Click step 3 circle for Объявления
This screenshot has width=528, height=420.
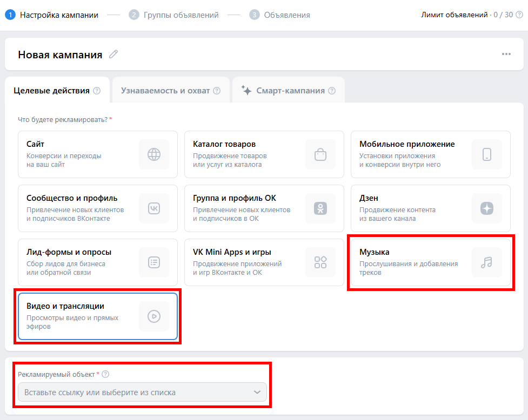pyautogui.click(x=254, y=15)
